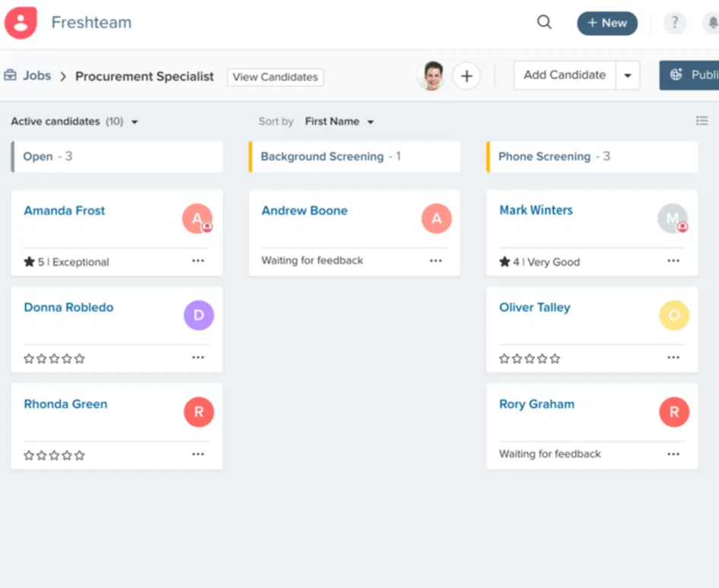
Task: Open more options on Rhonda Green card
Action: point(198,454)
